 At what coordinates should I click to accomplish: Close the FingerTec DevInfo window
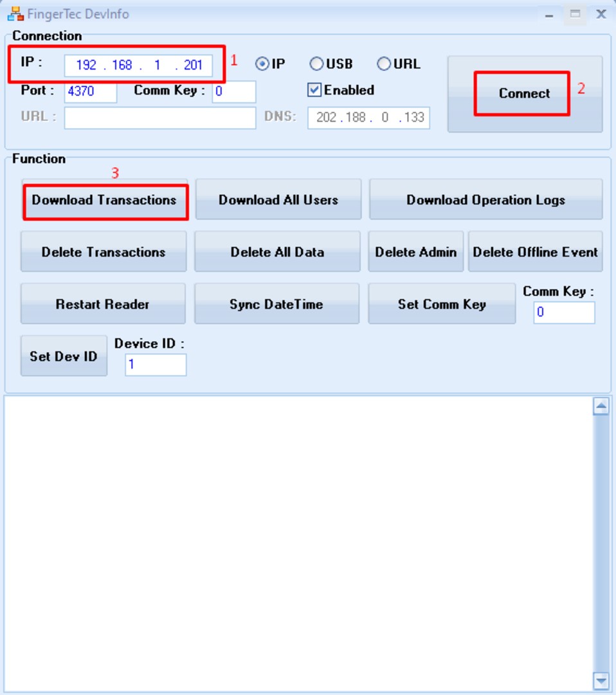601,15
